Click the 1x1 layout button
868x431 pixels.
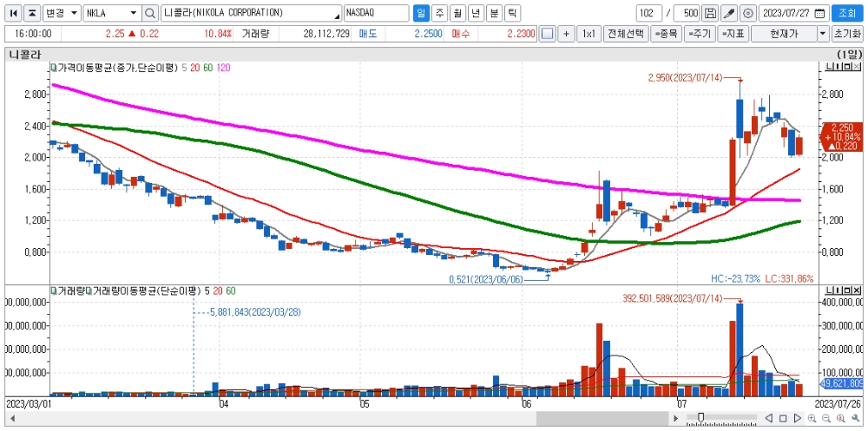click(589, 34)
